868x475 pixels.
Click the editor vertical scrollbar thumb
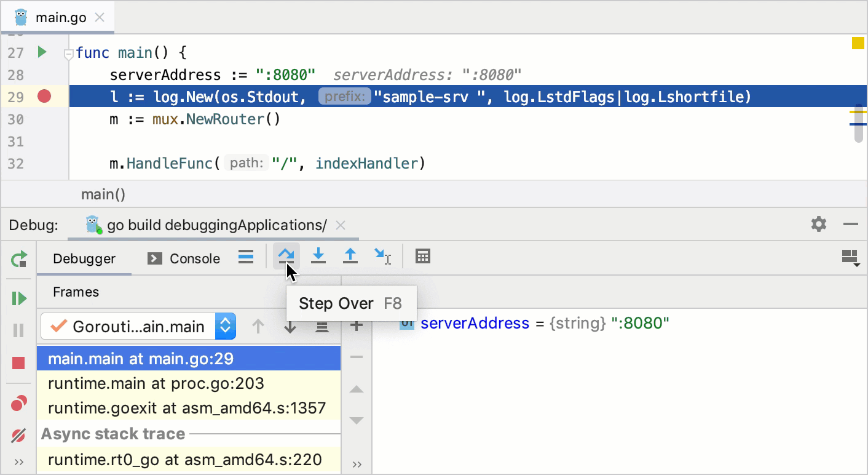click(858, 124)
